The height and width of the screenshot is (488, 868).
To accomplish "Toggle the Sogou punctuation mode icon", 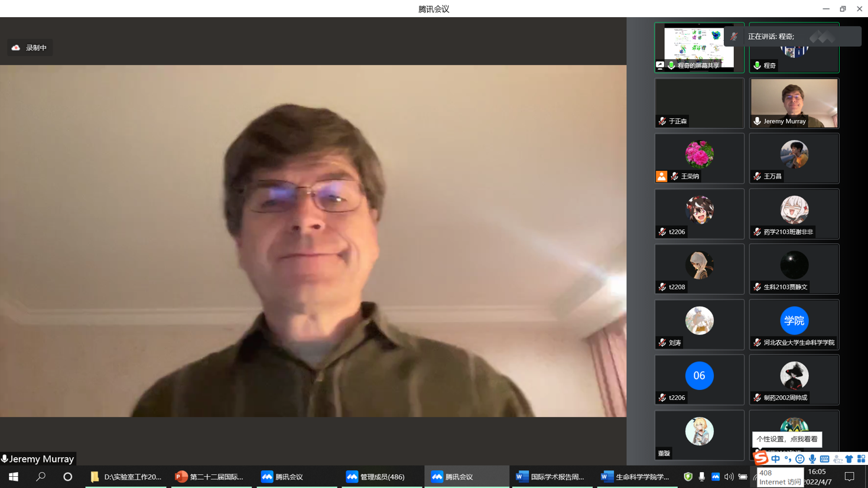I will [788, 459].
